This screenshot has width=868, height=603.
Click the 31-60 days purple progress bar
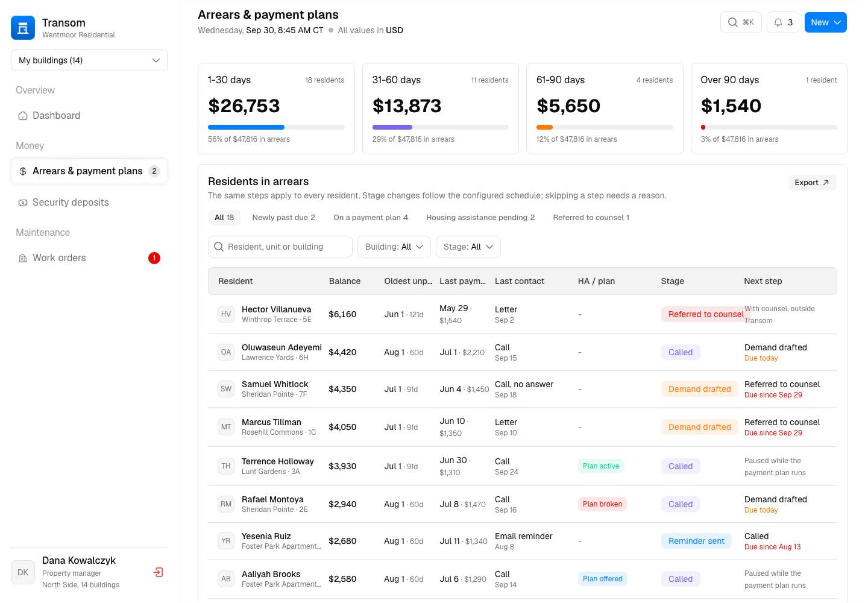(392, 127)
